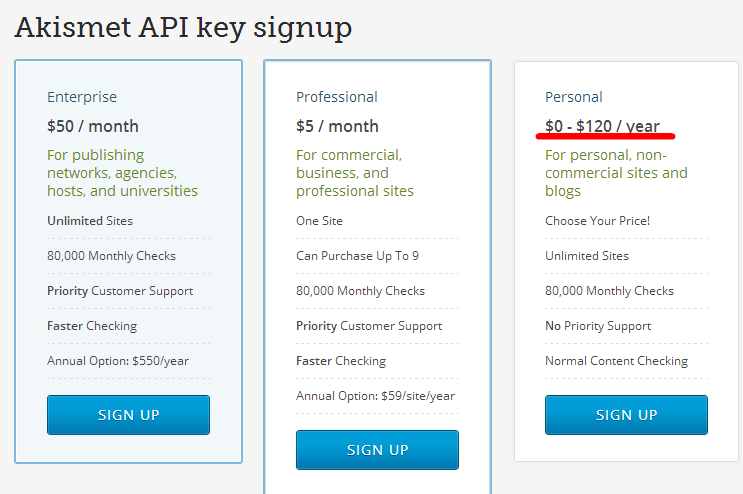Click Choose Your Price! feature line
Viewport: 743px width, 494px height.
[598, 221]
